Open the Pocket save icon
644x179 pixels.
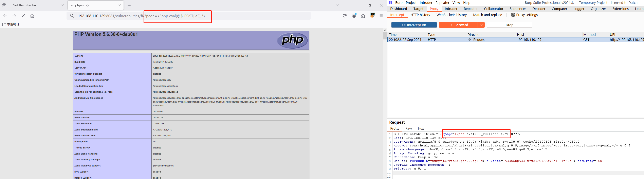coord(345,16)
